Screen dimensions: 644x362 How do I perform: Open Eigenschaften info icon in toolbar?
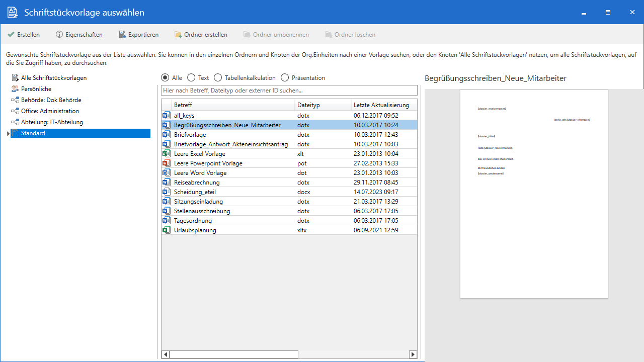pyautogui.click(x=59, y=35)
